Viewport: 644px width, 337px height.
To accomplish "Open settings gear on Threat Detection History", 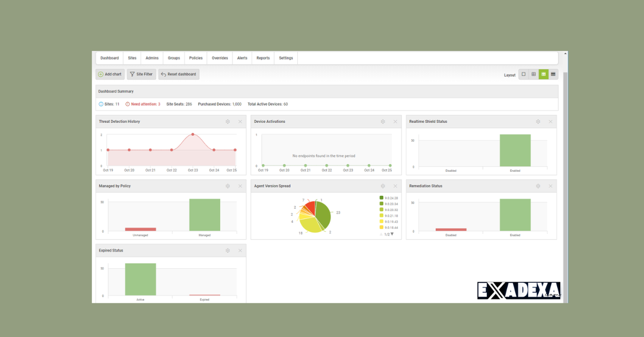I will click(228, 122).
